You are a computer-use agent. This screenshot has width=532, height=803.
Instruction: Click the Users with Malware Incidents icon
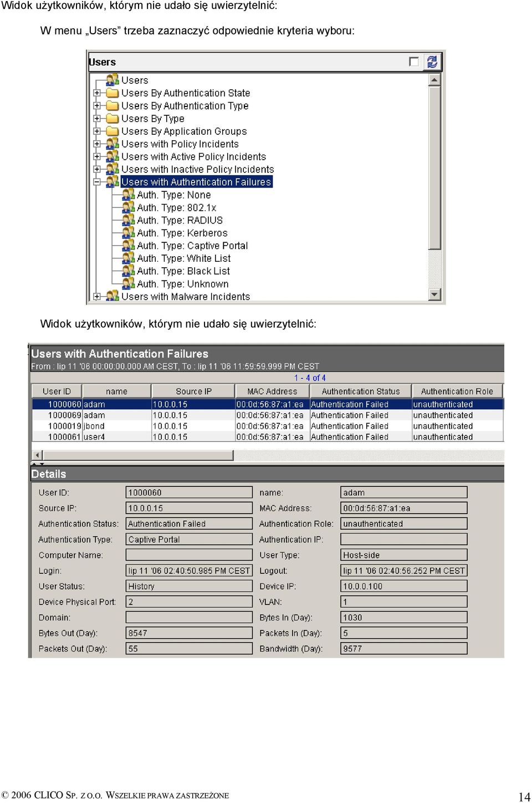tap(112, 296)
